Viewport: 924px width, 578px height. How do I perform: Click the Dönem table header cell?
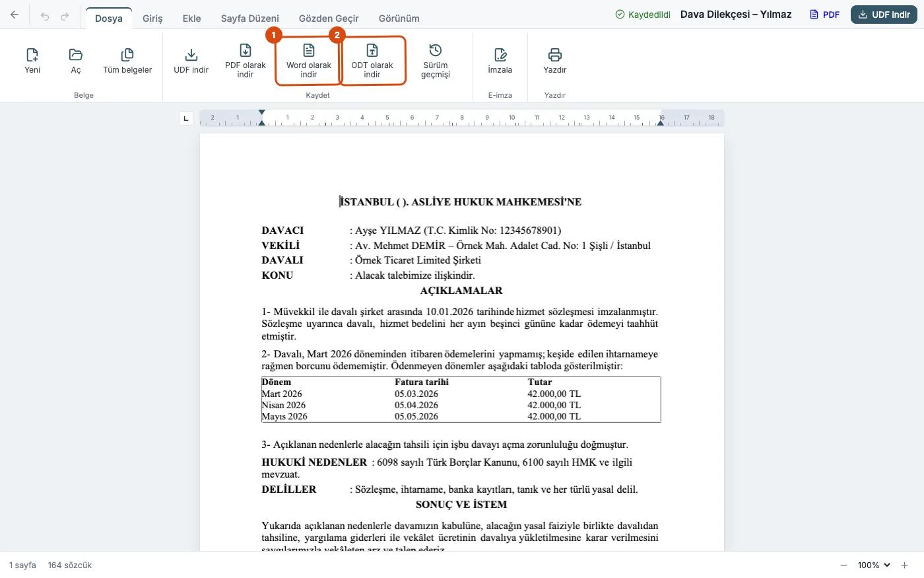pos(277,382)
